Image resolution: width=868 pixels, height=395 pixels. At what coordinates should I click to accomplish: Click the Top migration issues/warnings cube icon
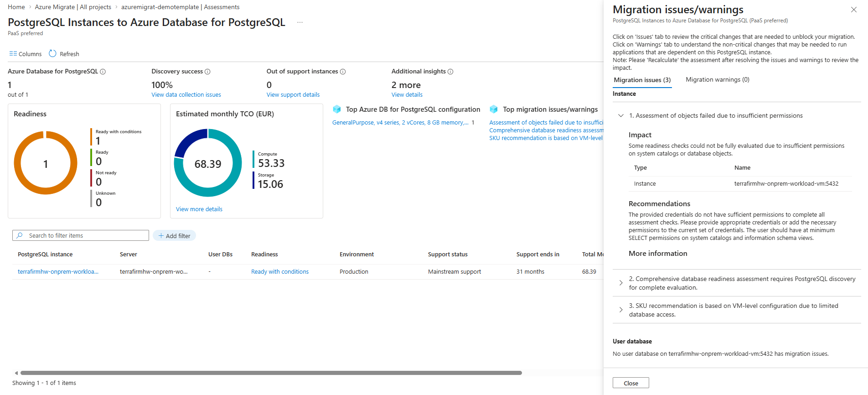(494, 109)
